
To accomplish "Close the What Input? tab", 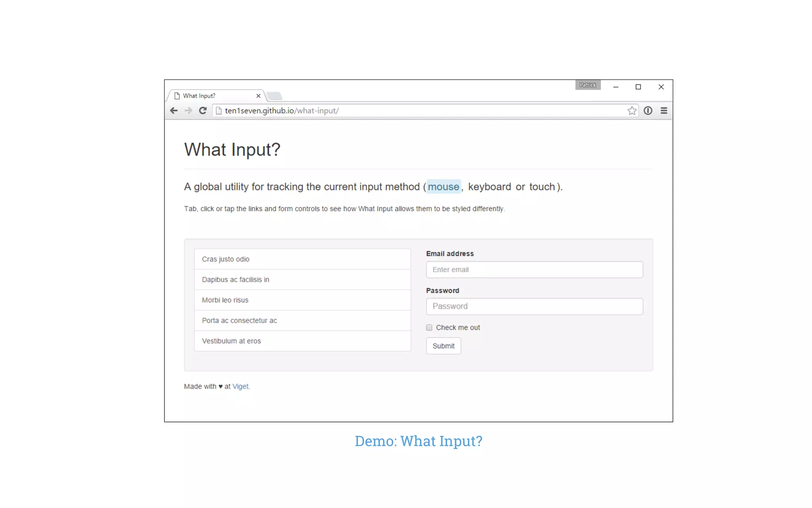I will click(x=259, y=96).
